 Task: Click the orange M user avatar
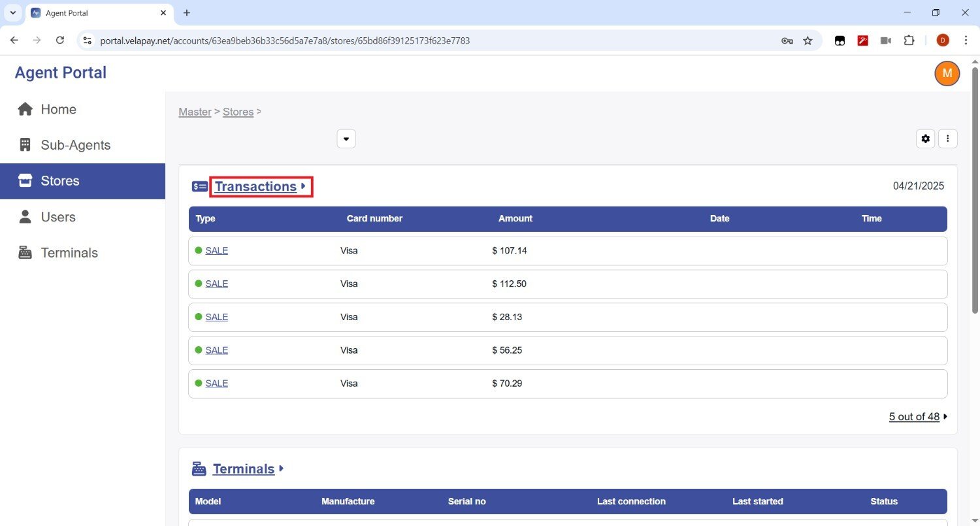point(947,73)
